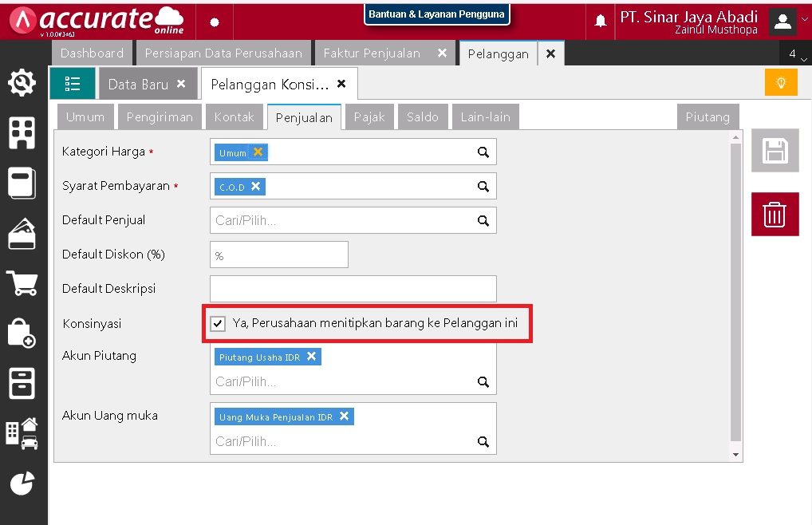Click the Default Diskon (%) field

click(279, 255)
